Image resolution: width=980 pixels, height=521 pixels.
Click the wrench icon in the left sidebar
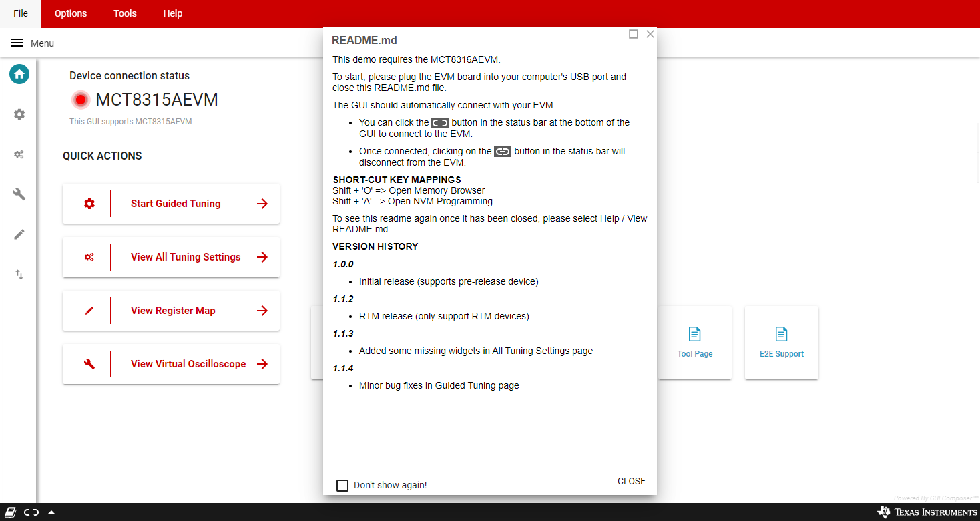coord(19,194)
